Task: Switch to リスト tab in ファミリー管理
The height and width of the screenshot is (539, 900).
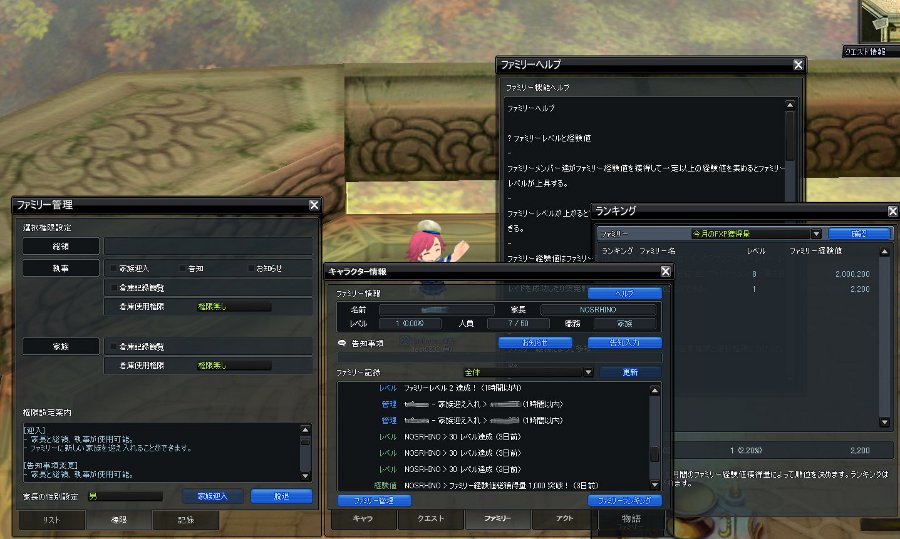Action: [x=52, y=520]
